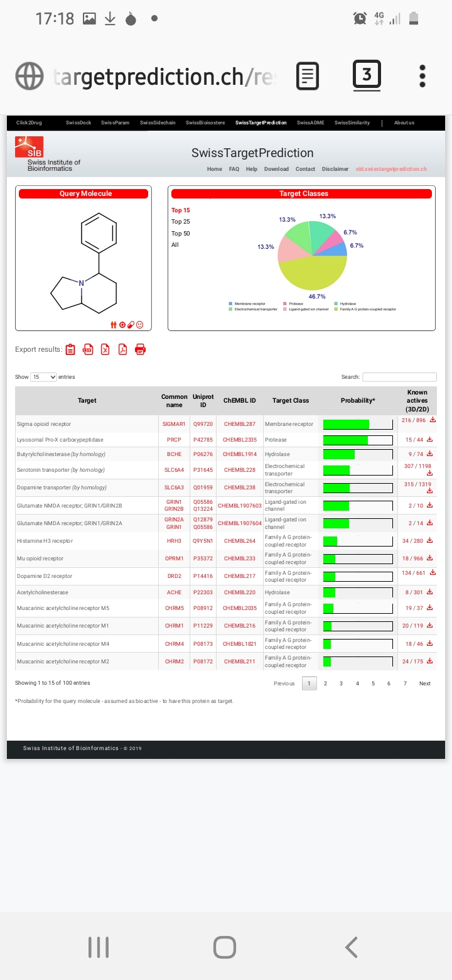Open the Contact page link
452x980 pixels.
(x=305, y=169)
